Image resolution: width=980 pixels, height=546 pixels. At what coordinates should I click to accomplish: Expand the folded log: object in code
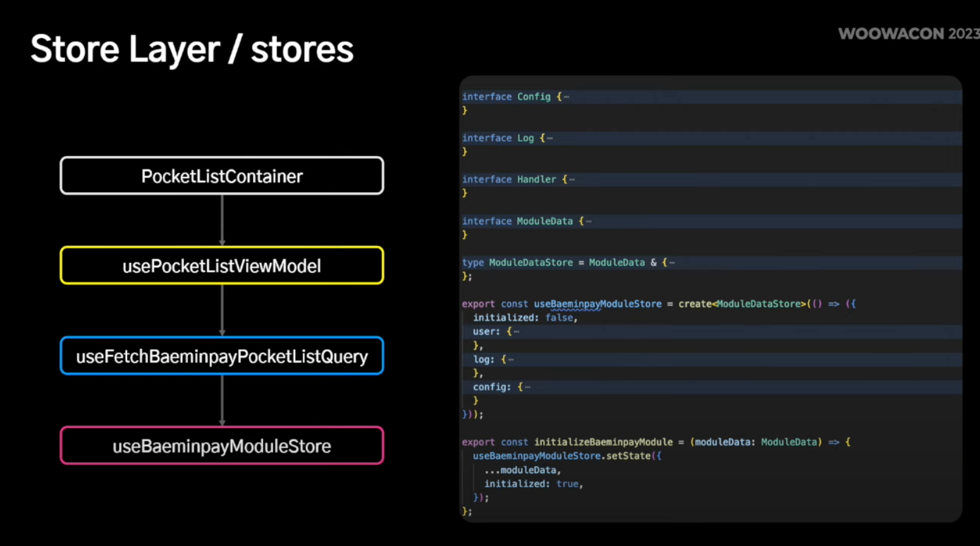click(510, 360)
